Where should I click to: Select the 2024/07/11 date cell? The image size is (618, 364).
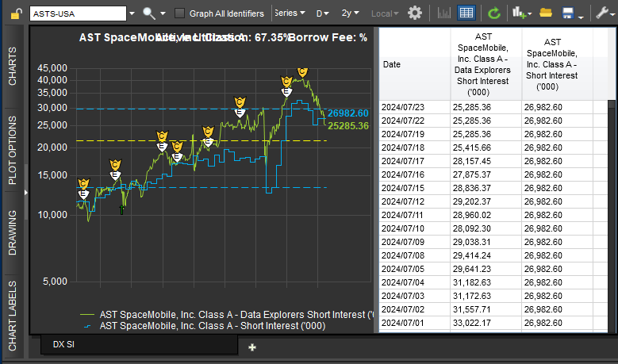(415, 215)
